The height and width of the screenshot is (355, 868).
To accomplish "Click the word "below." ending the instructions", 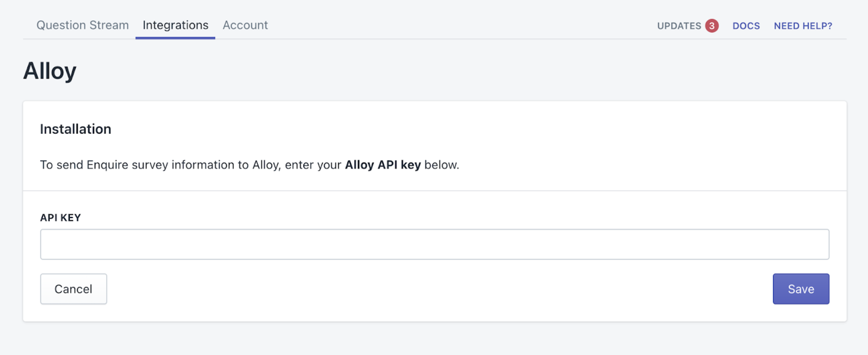I will click(441, 165).
